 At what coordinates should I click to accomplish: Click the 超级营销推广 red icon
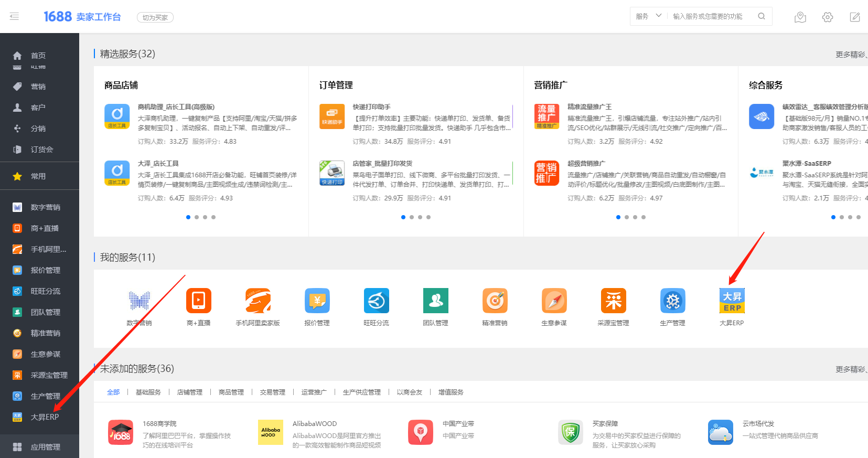(546, 173)
